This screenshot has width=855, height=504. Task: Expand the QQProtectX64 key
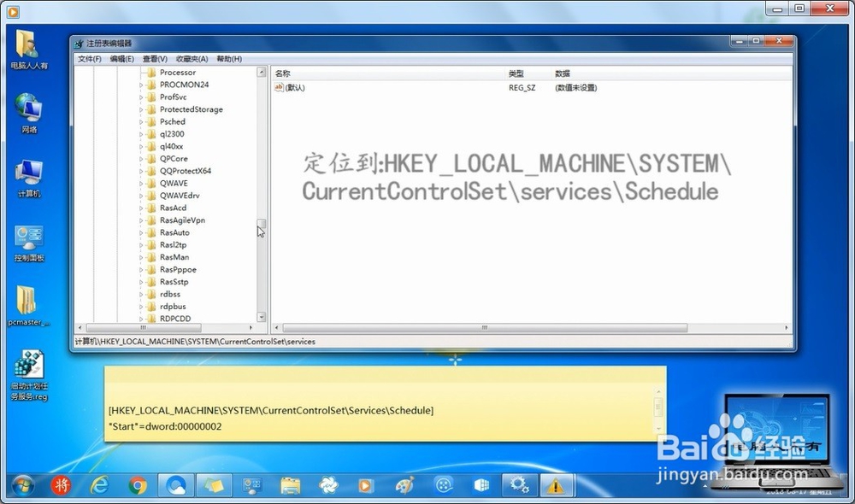click(x=141, y=171)
